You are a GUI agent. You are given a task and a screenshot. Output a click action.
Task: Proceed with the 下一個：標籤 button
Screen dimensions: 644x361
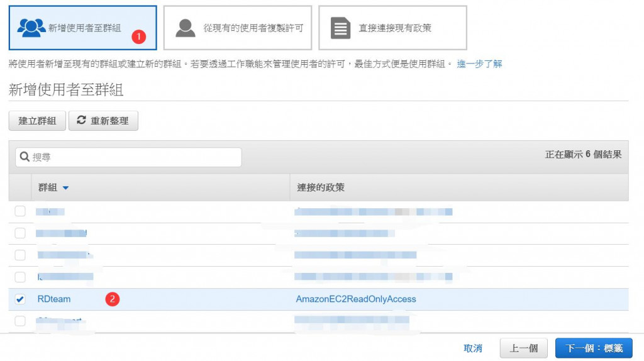(x=594, y=348)
